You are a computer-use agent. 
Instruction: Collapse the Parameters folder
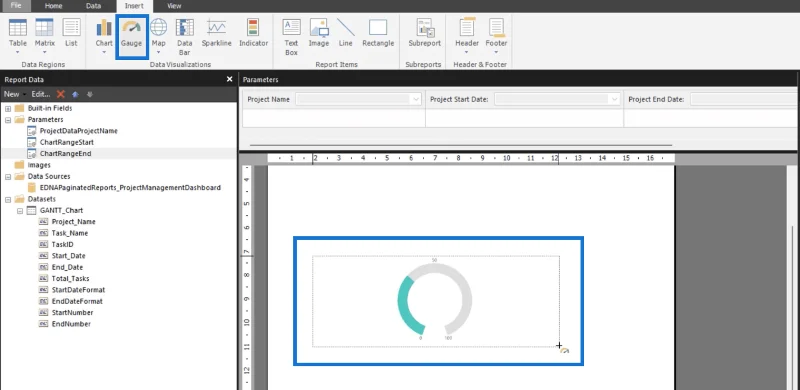pos(8,119)
